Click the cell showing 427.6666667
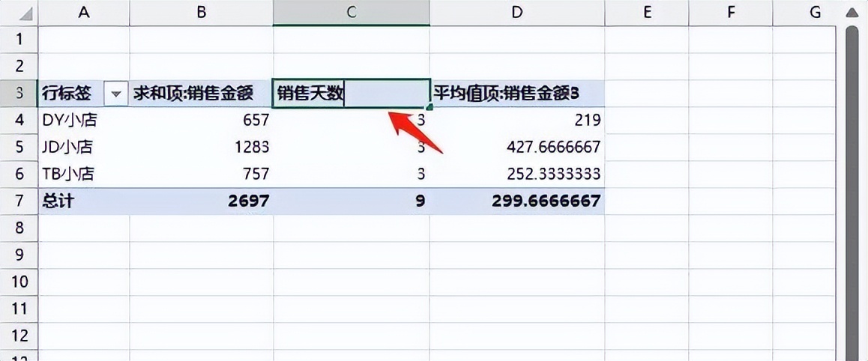 [x=517, y=147]
